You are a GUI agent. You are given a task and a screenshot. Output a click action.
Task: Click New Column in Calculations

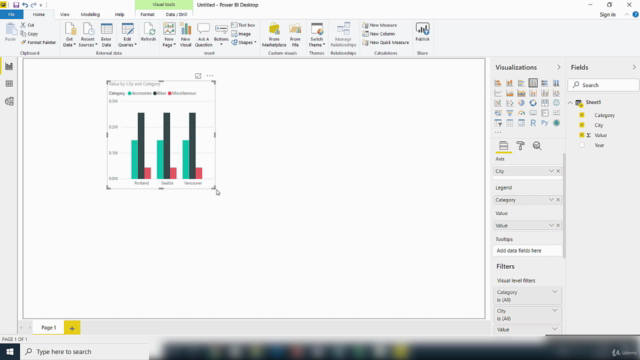(x=379, y=34)
